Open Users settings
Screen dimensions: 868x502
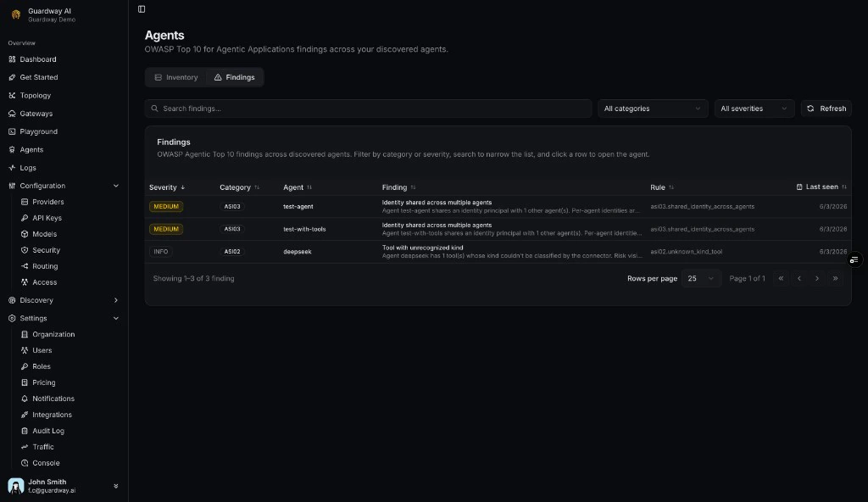[36, 350]
